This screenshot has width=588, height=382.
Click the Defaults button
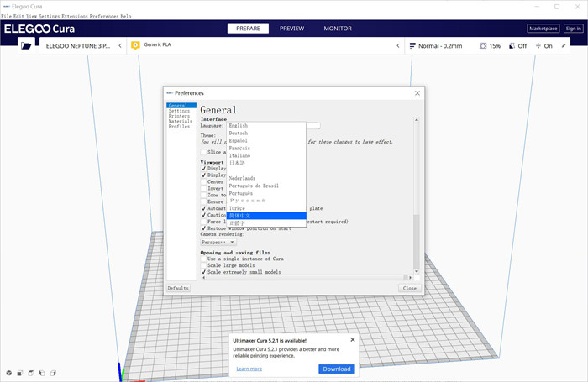[178, 288]
